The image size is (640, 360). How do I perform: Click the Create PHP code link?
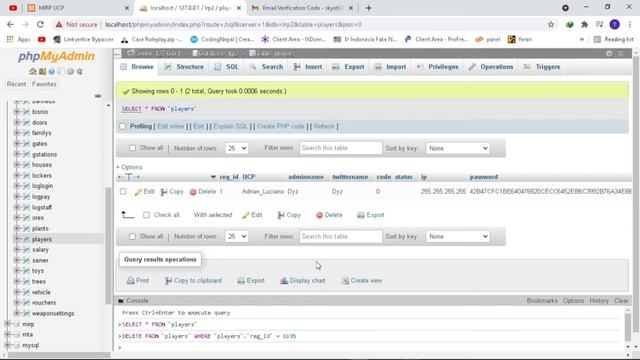point(281,126)
